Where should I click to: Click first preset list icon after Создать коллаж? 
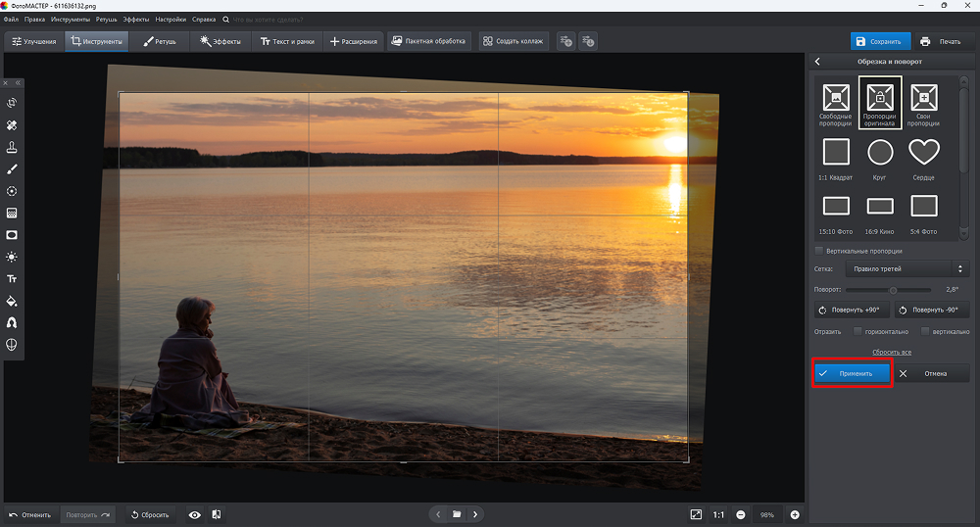(565, 41)
